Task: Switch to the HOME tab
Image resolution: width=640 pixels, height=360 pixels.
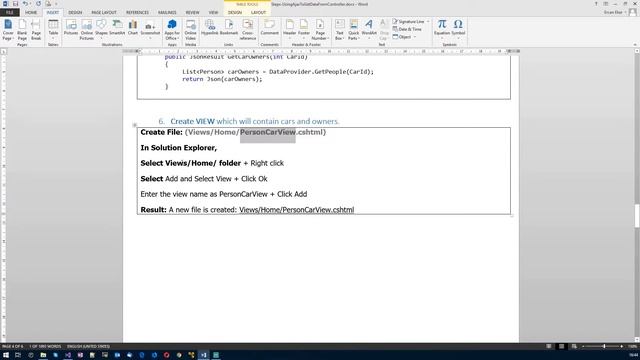Action: click(31, 12)
